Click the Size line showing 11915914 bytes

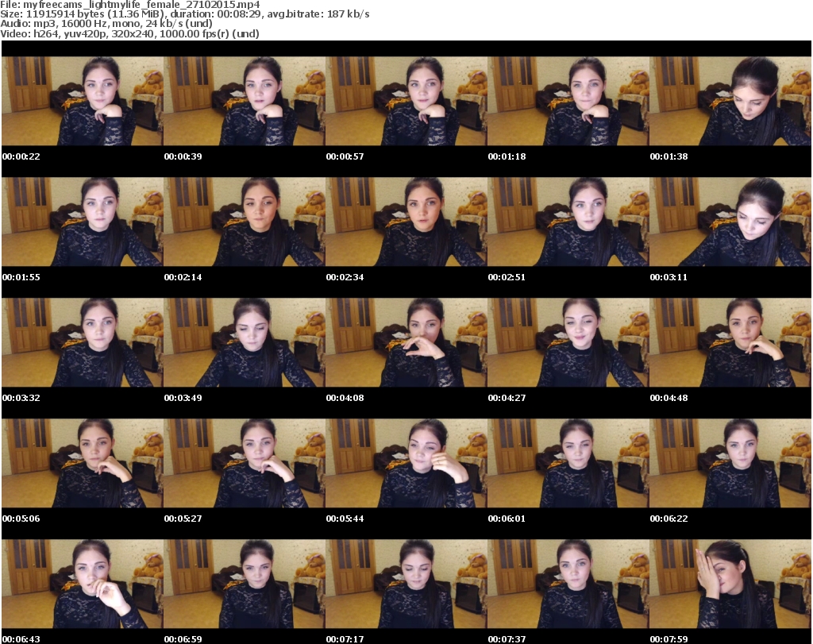click(184, 14)
